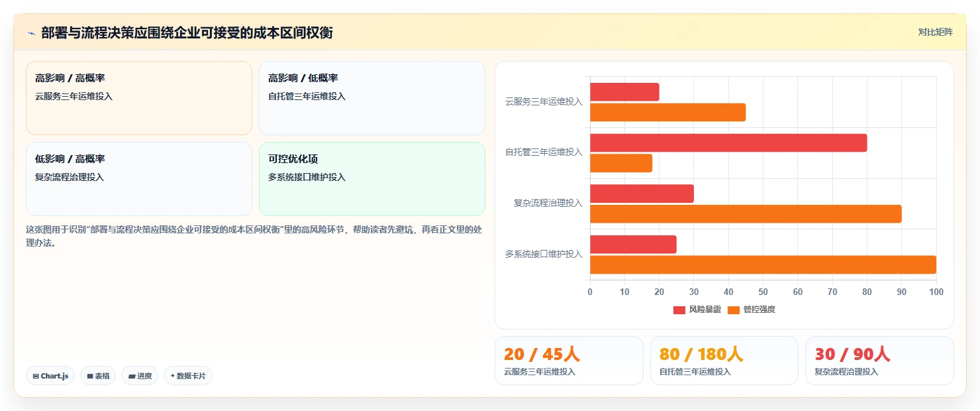Open the 可控优化项 matrix card
980x411 pixels.
click(372, 179)
